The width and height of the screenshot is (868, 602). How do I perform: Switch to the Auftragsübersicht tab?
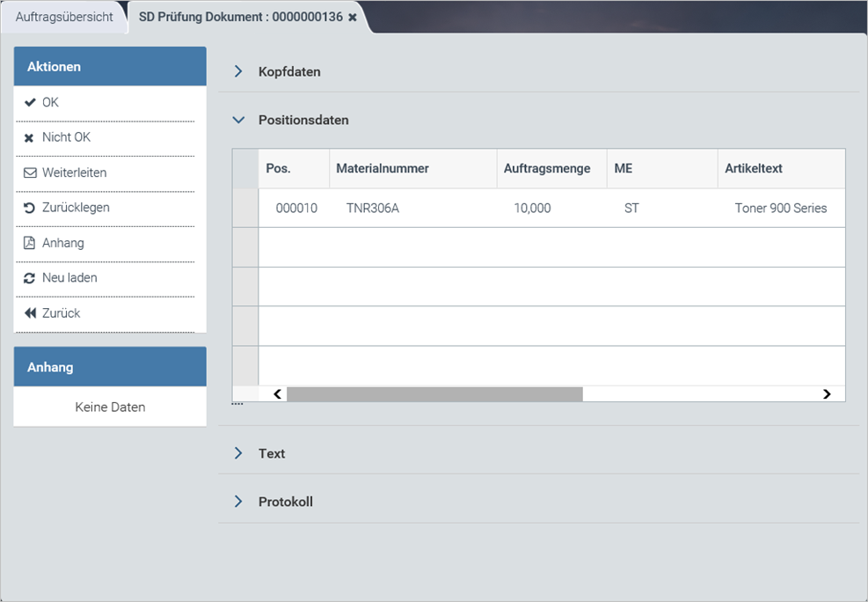click(x=64, y=18)
